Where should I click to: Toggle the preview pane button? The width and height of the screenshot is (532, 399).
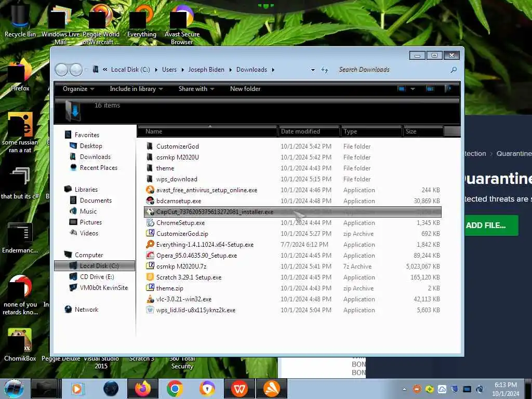tap(430, 89)
